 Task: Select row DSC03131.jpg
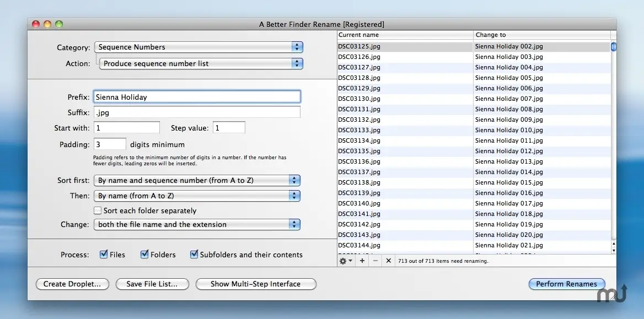pyautogui.click(x=474, y=109)
